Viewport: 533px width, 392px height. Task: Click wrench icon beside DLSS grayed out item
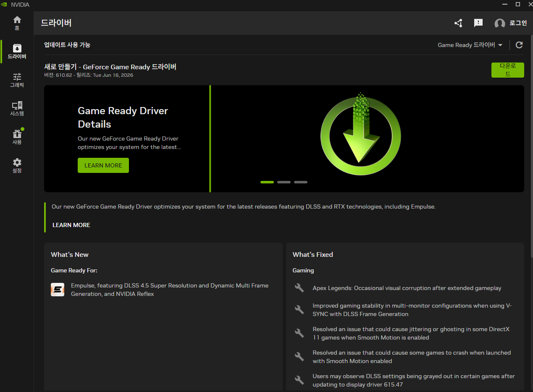click(x=299, y=380)
